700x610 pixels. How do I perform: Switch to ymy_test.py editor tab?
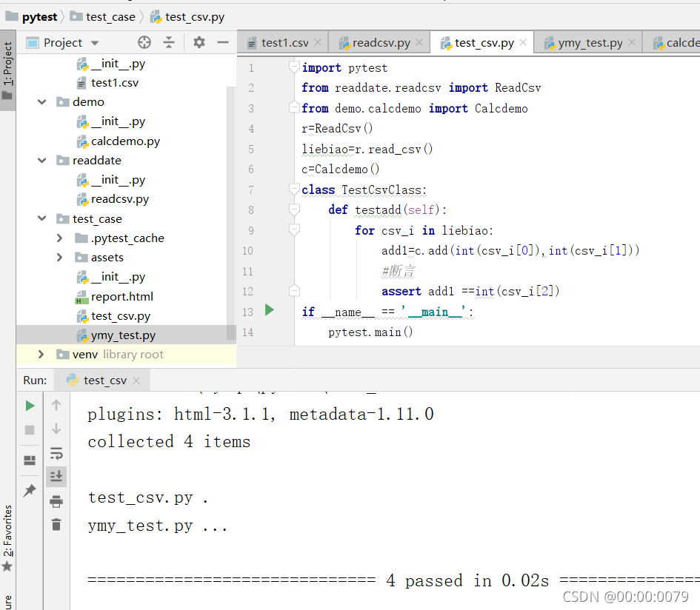click(x=588, y=43)
